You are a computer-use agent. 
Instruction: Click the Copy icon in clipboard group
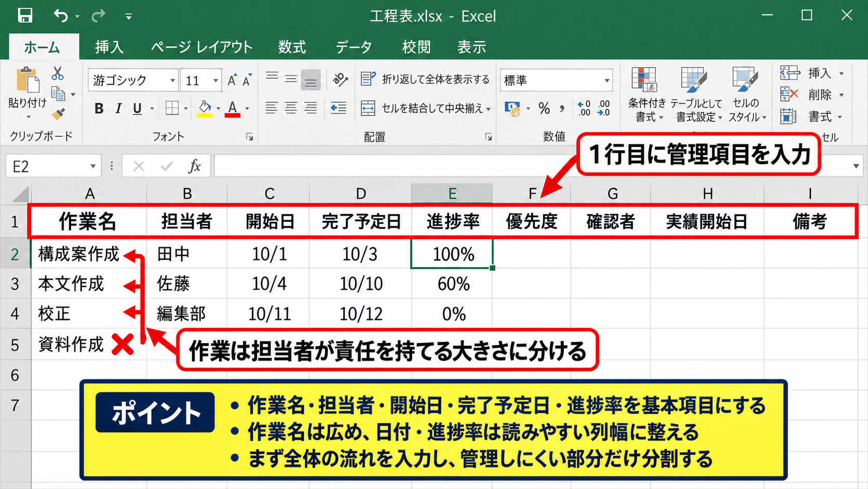coord(58,94)
